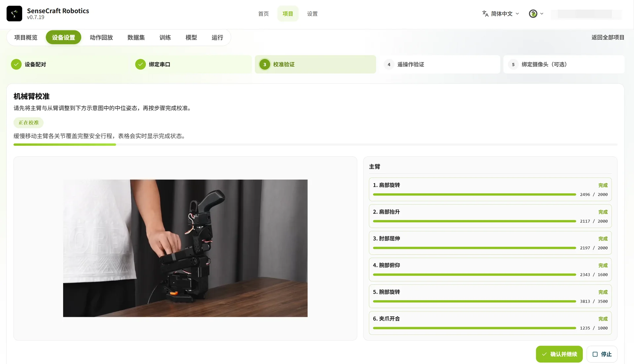This screenshot has width=634, height=364.
Task: Click the 夹爪开合 progress bar
Action: click(x=474, y=328)
